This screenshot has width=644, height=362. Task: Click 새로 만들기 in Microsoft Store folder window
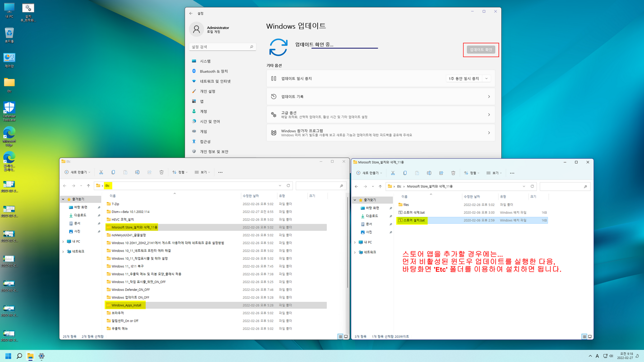369,173
